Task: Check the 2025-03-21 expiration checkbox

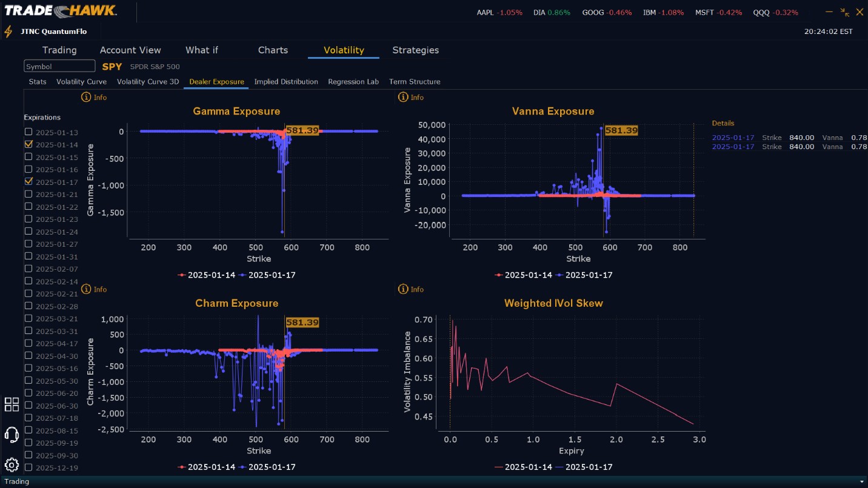Action: click(28, 318)
